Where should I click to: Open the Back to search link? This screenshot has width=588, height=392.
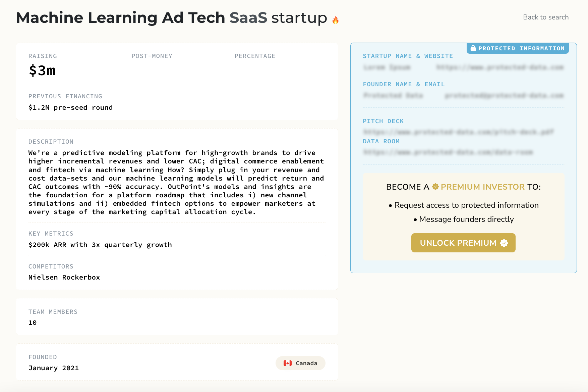tap(545, 17)
